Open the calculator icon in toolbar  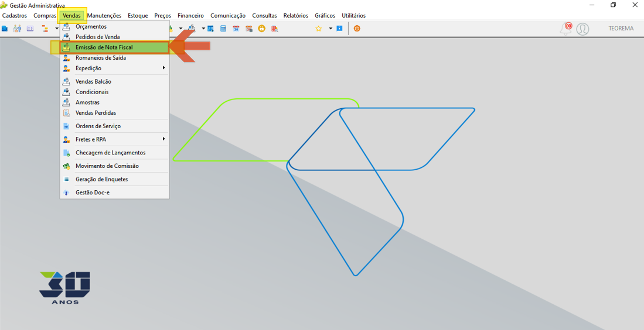click(223, 29)
